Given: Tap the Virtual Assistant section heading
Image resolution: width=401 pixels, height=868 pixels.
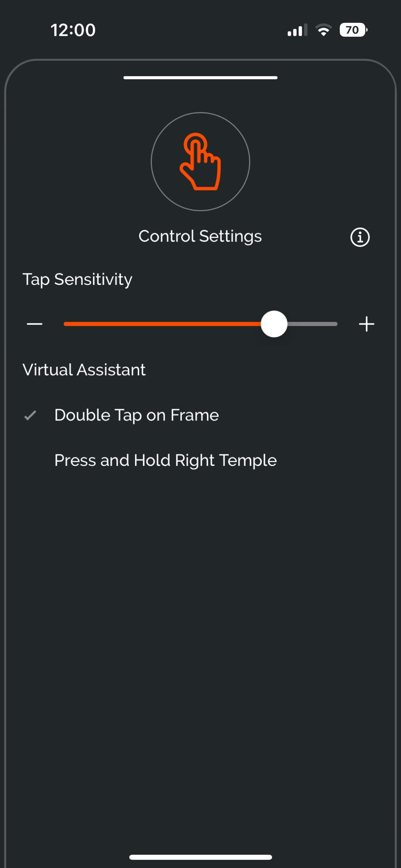Looking at the screenshot, I should coord(84,370).
